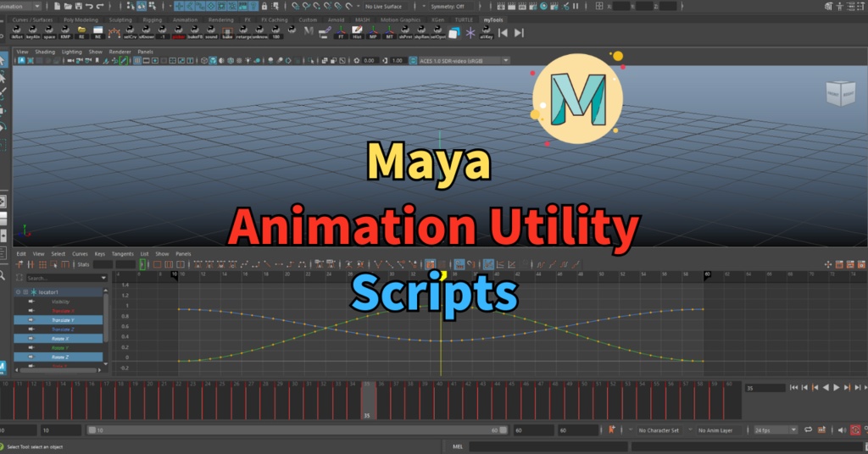Toggle the red auto keyframe button
Viewport: 868px width, 454px height.
pyautogui.click(x=855, y=429)
